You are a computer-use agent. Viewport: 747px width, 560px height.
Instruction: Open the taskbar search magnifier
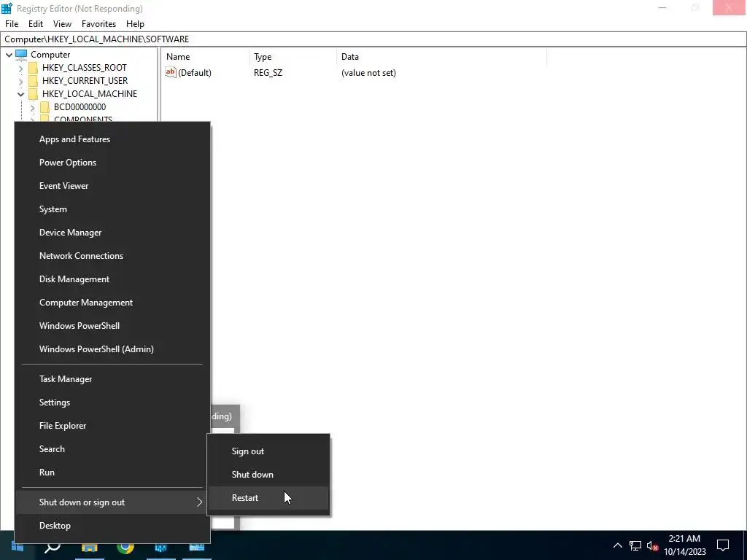click(53, 547)
